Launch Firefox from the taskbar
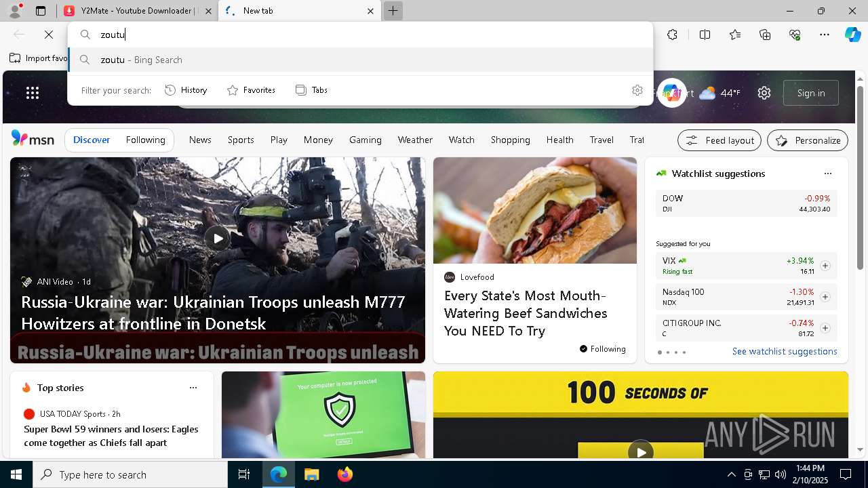Viewport: 868px width, 488px height. point(345,474)
